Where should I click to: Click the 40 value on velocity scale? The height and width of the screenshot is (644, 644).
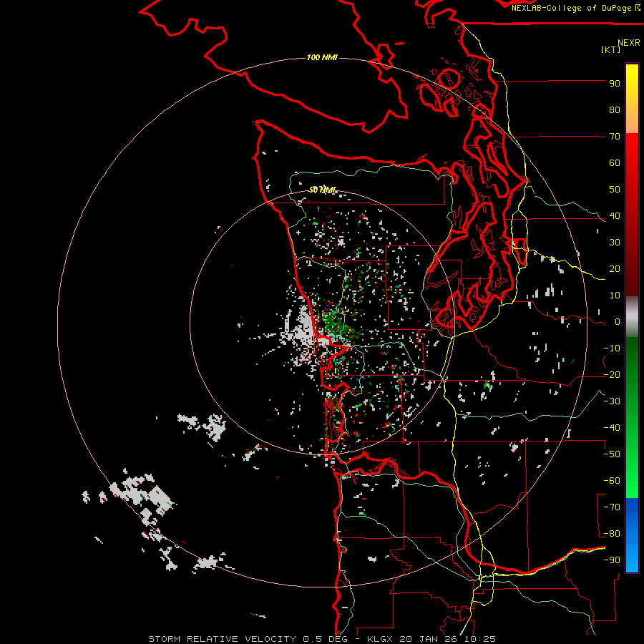[x=615, y=215]
